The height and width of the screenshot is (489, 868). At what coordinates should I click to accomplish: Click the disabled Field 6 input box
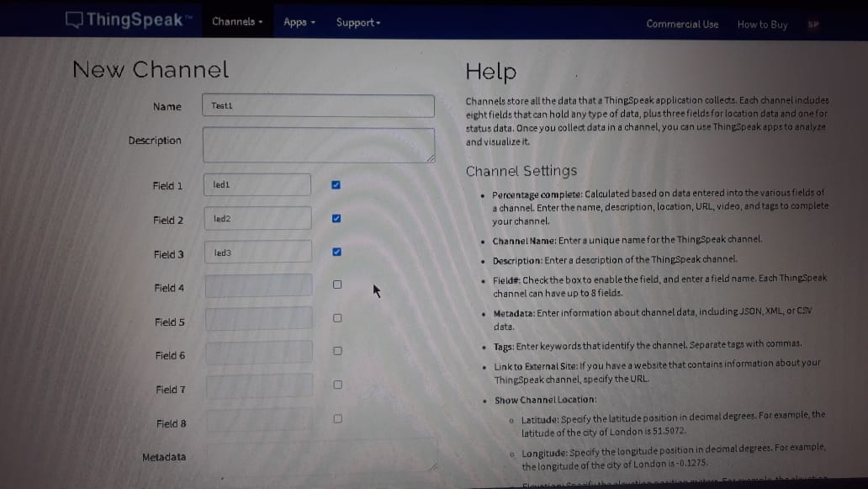coord(259,353)
